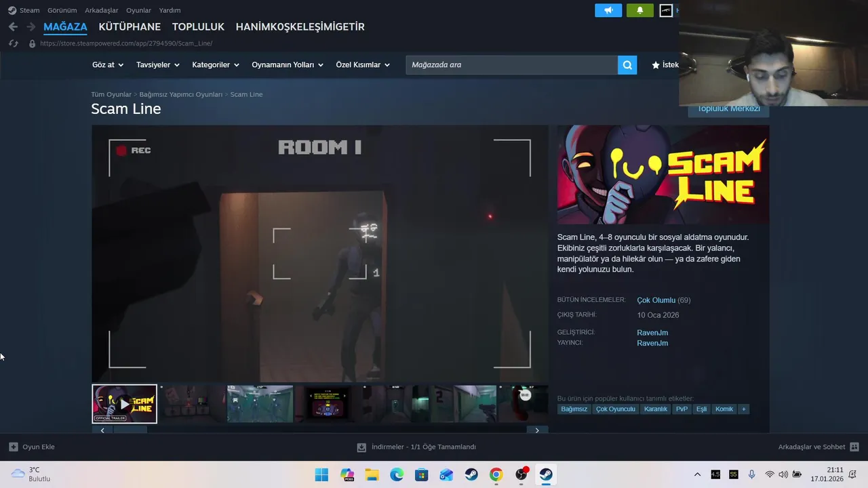This screenshot has width=868, height=488.
Task: Launch Microsoft 365 Copilot from taskbar
Action: pos(347,474)
